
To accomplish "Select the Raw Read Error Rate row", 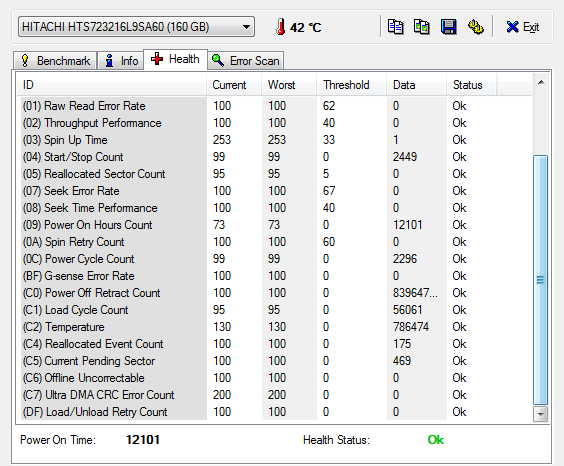I will [x=274, y=106].
